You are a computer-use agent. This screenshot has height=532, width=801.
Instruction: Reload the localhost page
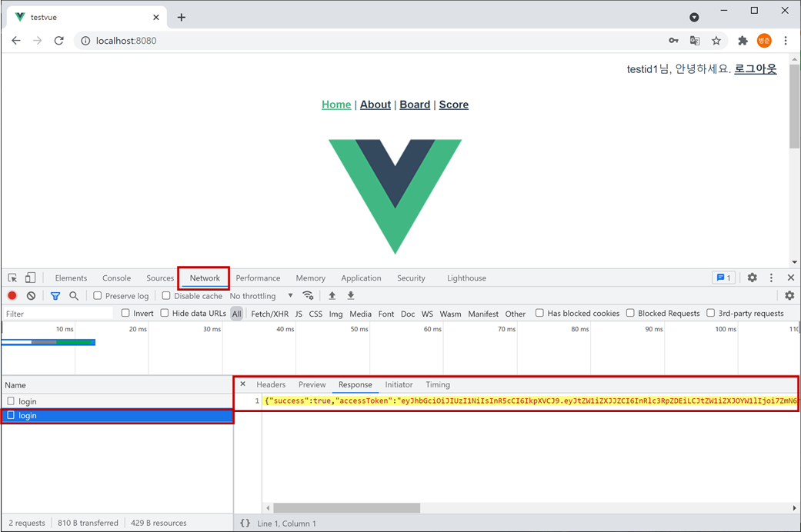coord(58,40)
